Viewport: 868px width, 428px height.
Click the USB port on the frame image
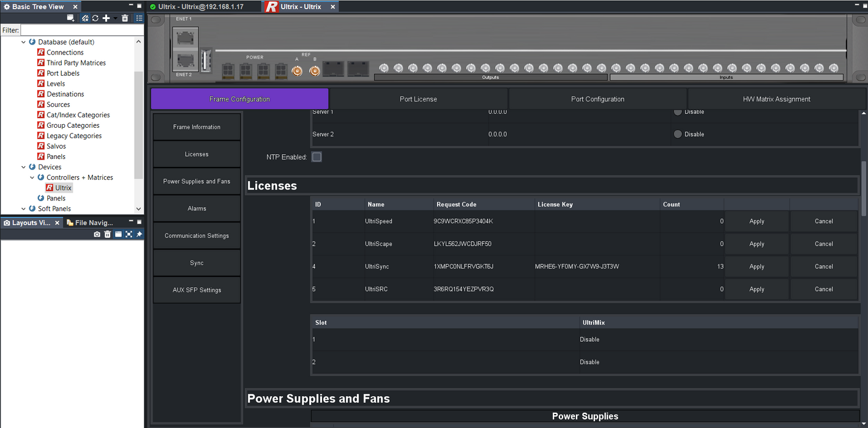pos(206,60)
